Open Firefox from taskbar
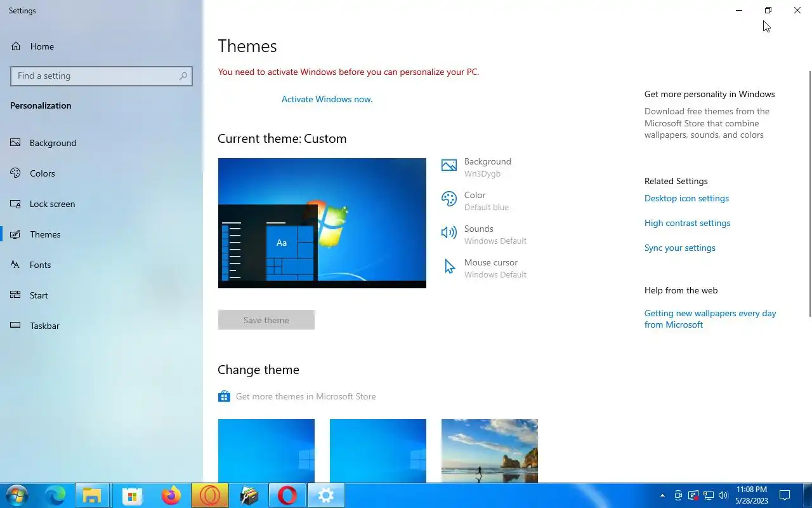 (x=171, y=495)
